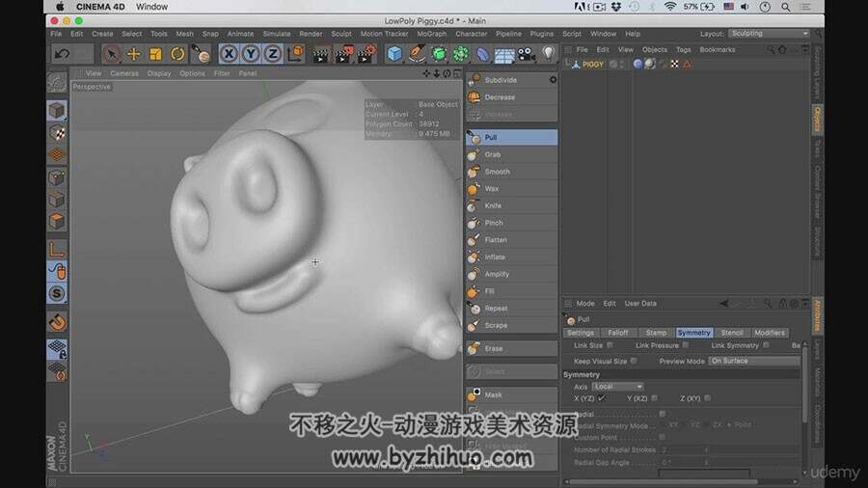Select the Grab sculpt brush

(511, 154)
